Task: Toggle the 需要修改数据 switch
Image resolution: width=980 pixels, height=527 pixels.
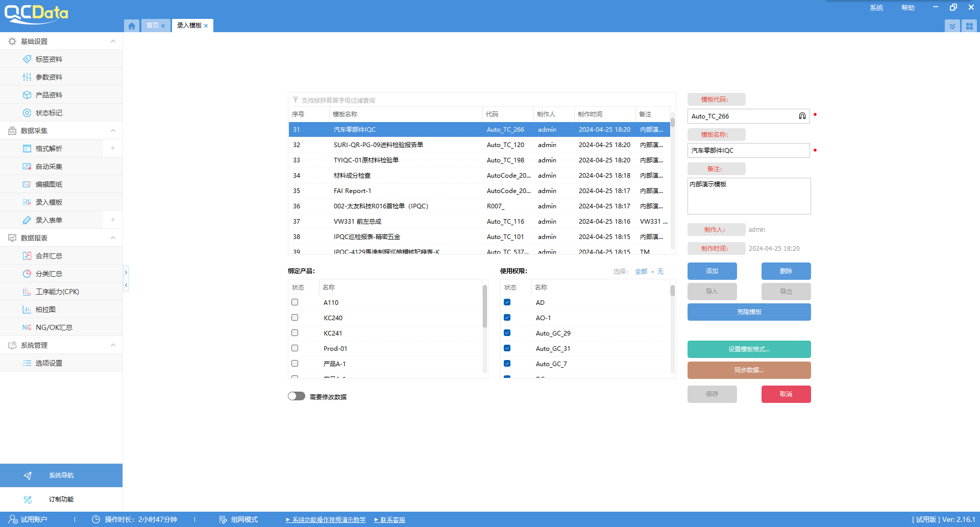Action: [x=296, y=396]
